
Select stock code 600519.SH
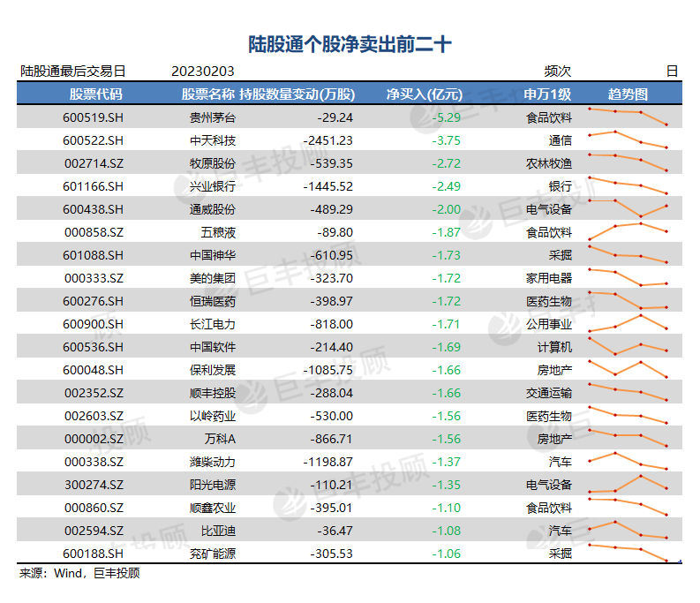click(x=93, y=117)
